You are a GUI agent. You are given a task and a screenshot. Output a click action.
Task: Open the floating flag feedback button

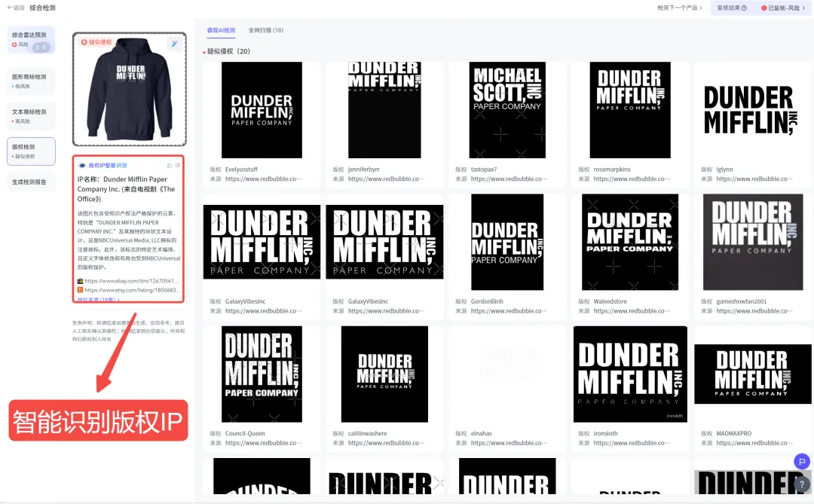[x=801, y=461]
